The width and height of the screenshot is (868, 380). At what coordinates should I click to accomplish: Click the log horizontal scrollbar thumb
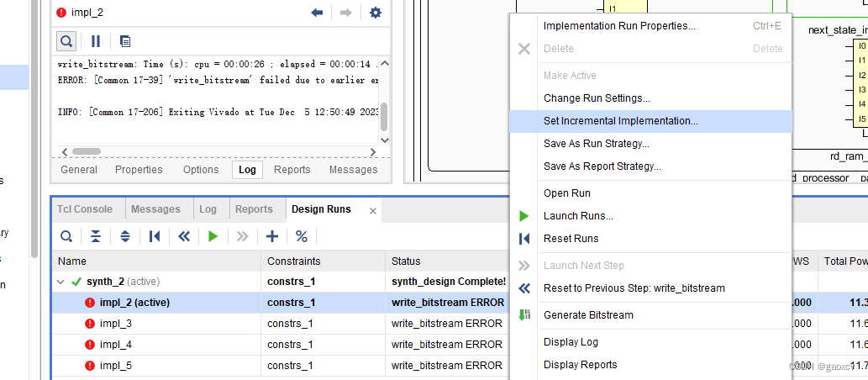click(87, 151)
